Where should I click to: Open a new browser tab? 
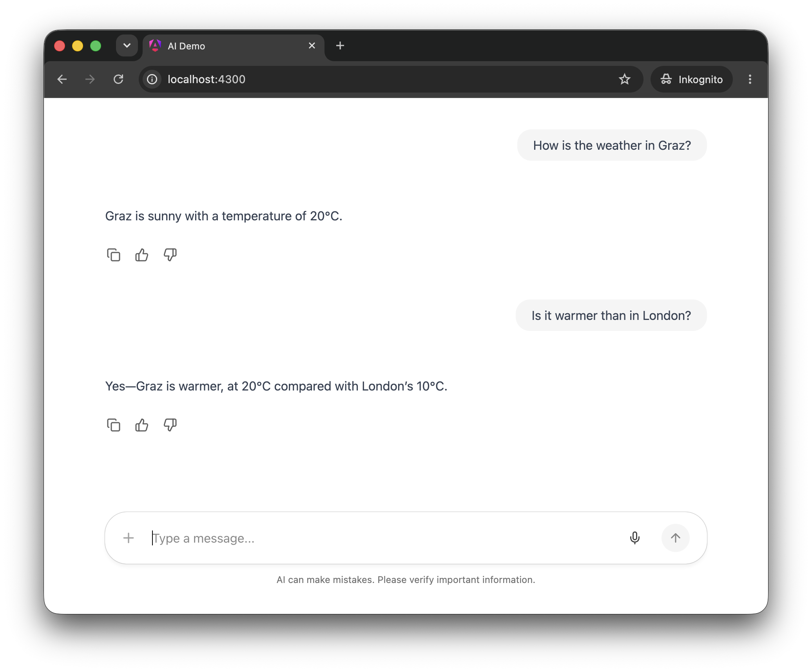coord(340,46)
